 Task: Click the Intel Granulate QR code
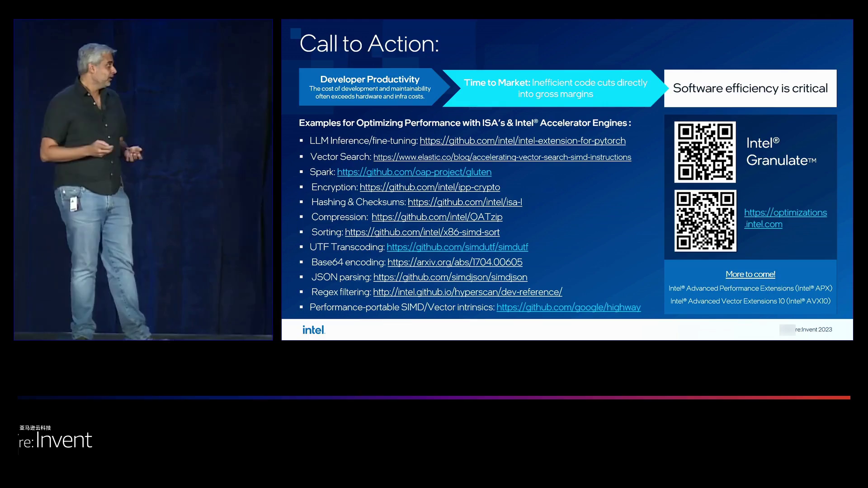pyautogui.click(x=705, y=152)
